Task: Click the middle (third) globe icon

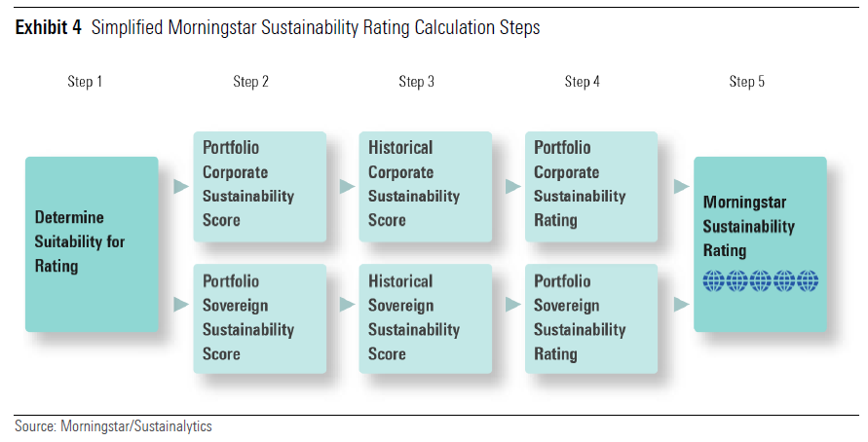Action: (761, 281)
